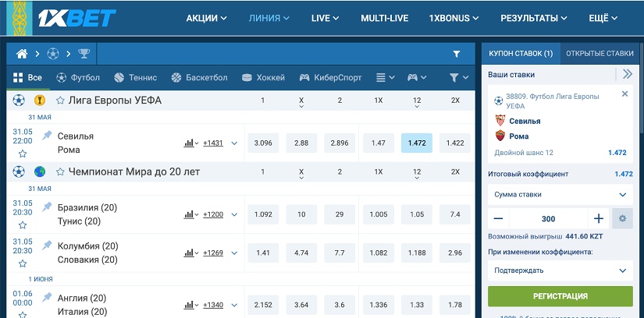Open statistics chart for Севилья – Рома
Image resolution: width=644 pixels, height=318 pixels.
[x=190, y=143]
